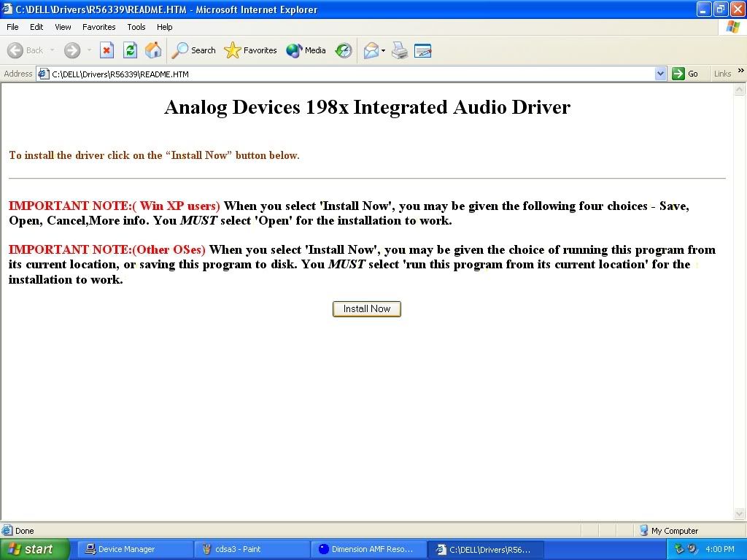Screen dimensions: 747x560
Task: Select the C:\DELL\Drivers\R56... taskbar button
Action: [486, 549]
